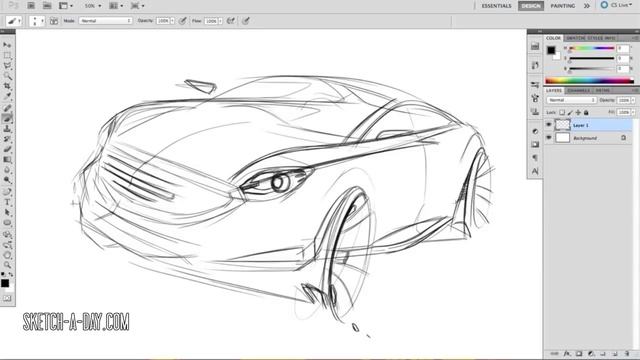Select the Lasso tool
Image resolution: width=640 pixels, height=360 pixels.
7,66
